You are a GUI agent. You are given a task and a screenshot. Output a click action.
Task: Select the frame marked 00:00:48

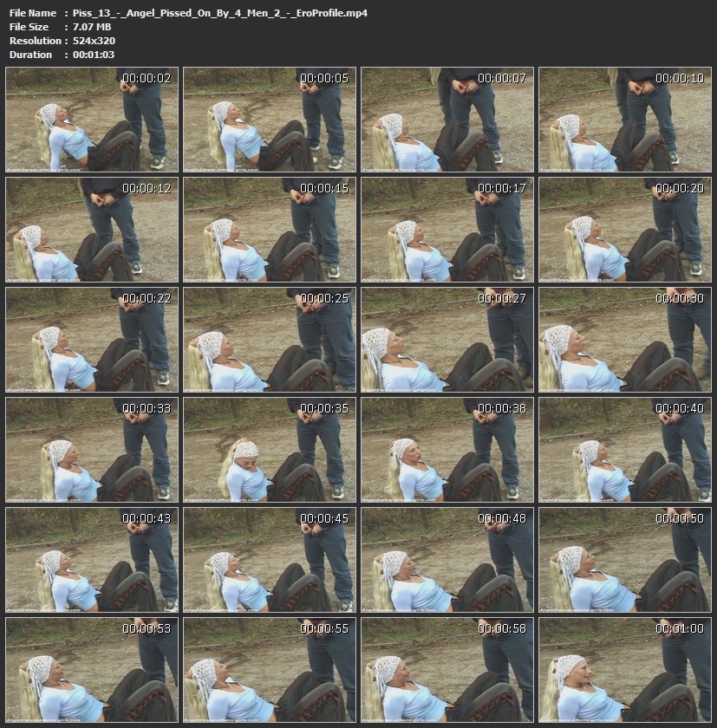coord(447,560)
